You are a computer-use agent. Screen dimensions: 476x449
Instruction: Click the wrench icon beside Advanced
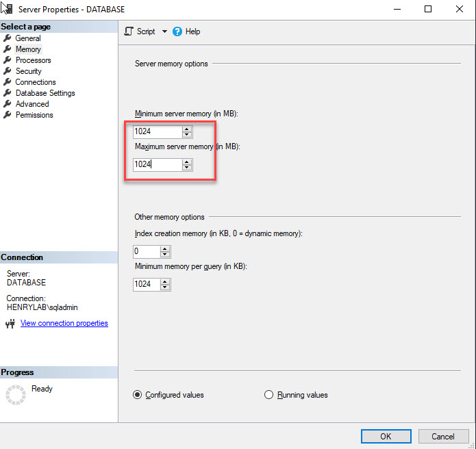tap(8, 104)
